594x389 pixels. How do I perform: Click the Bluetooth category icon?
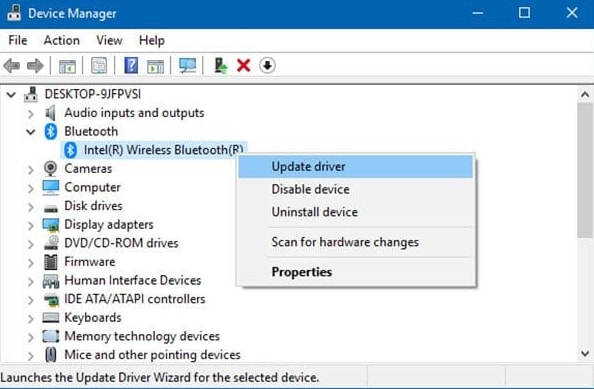click(x=51, y=131)
